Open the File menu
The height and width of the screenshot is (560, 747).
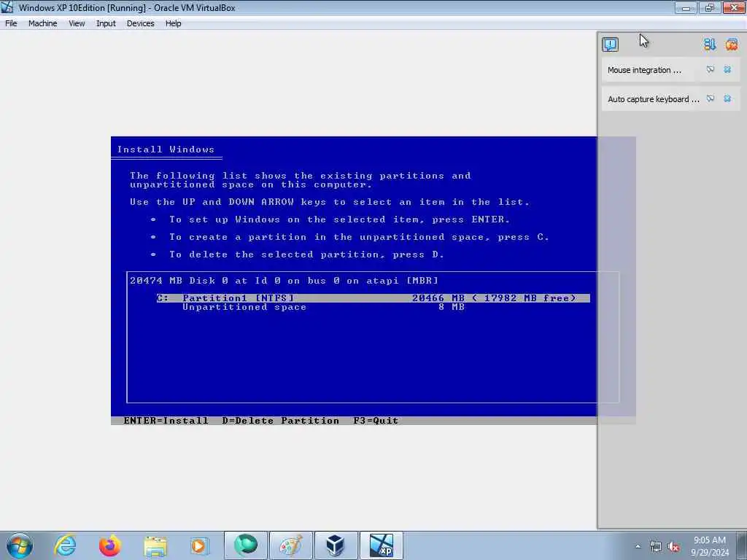pyautogui.click(x=11, y=23)
